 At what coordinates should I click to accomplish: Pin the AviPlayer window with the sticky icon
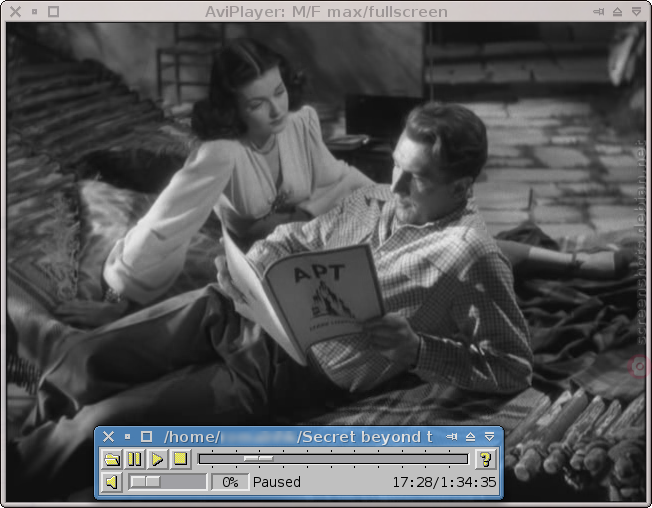pyautogui.click(x=598, y=12)
